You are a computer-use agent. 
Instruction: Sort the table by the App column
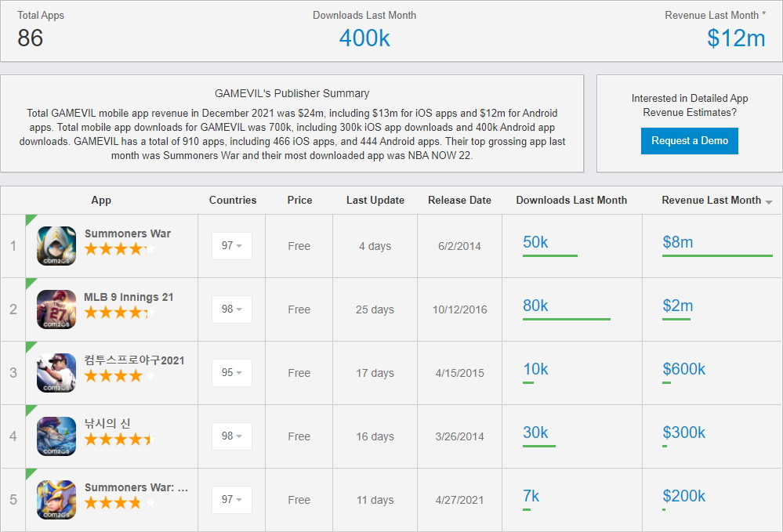[x=101, y=200]
